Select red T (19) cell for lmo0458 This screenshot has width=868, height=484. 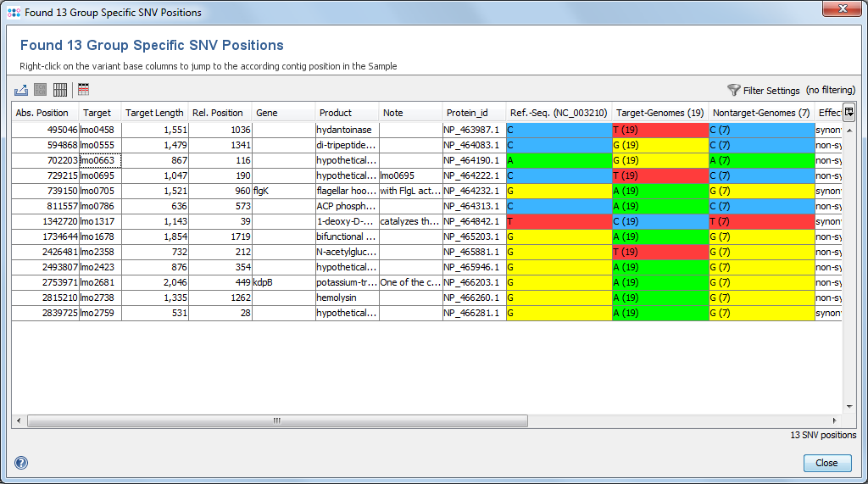click(x=659, y=130)
